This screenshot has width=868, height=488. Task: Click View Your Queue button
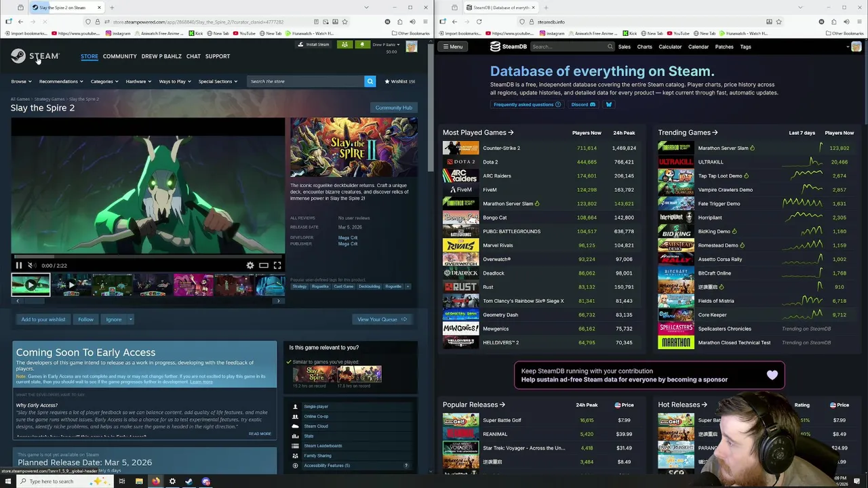[x=382, y=319]
